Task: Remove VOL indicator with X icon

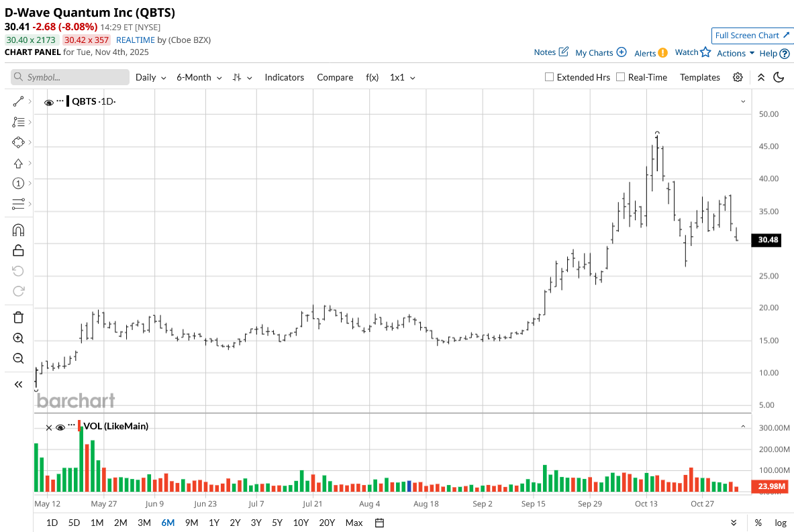Action: [x=48, y=428]
